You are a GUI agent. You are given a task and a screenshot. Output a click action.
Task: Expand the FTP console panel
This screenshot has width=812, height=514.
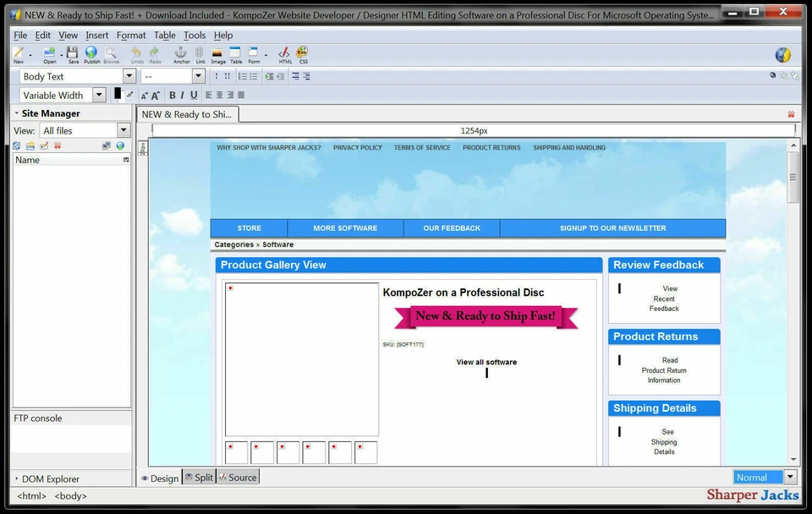pos(36,417)
